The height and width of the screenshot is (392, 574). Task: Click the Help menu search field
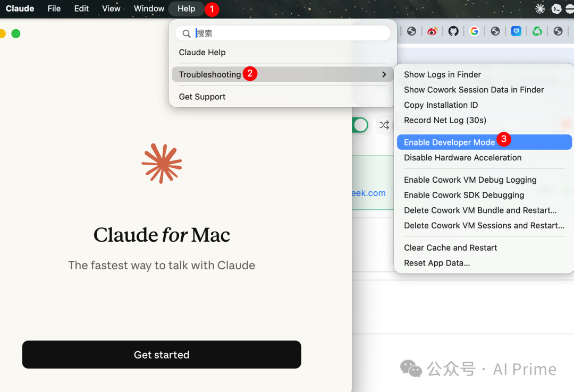[x=283, y=33]
